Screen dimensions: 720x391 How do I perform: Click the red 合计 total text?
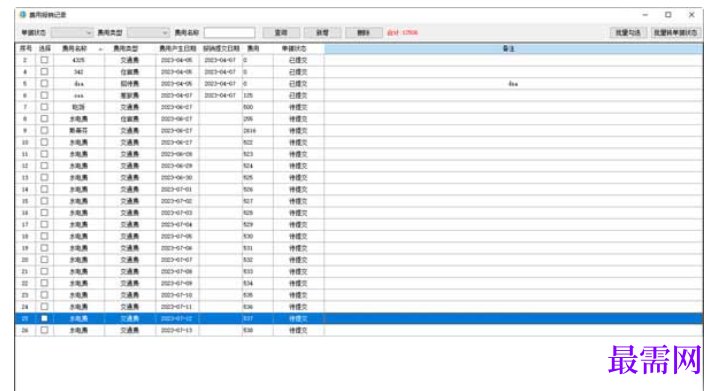(403, 33)
